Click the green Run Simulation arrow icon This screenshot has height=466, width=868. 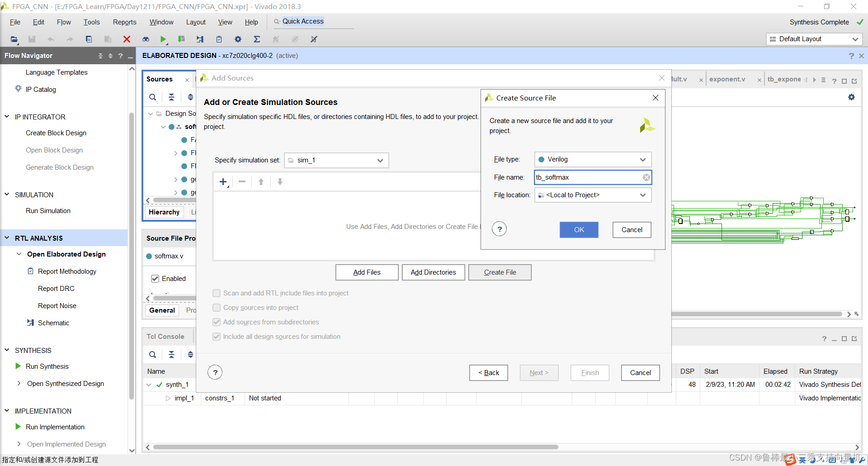(x=163, y=39)
